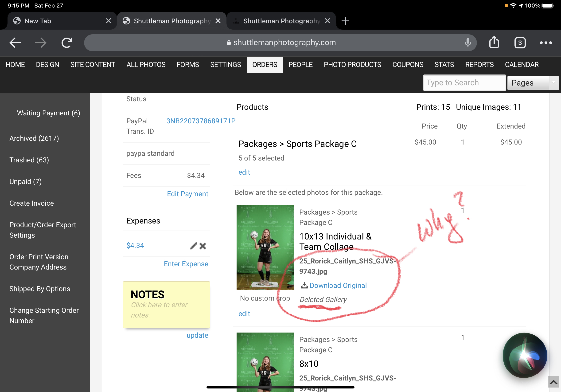Open the HOME menu item
Viewport: 561px width, 392px height.
(15, 65)
